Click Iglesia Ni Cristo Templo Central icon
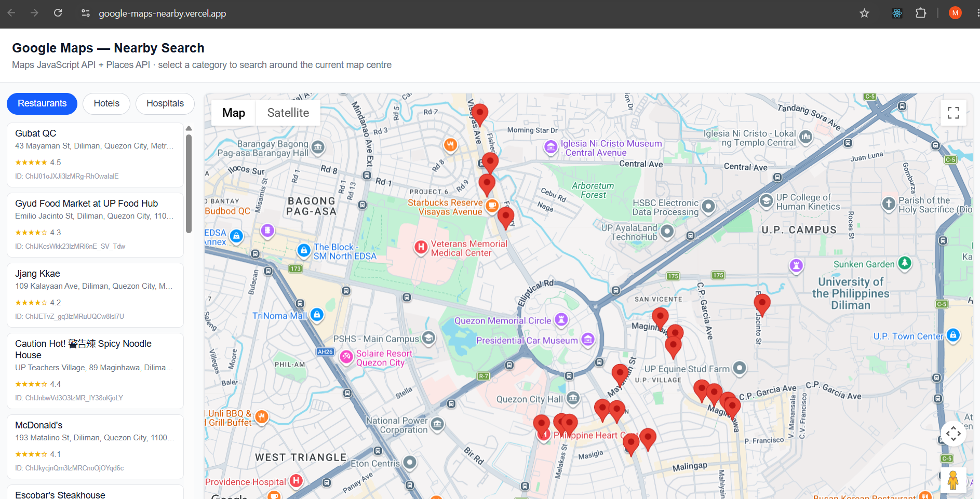 tap(806, 137)
